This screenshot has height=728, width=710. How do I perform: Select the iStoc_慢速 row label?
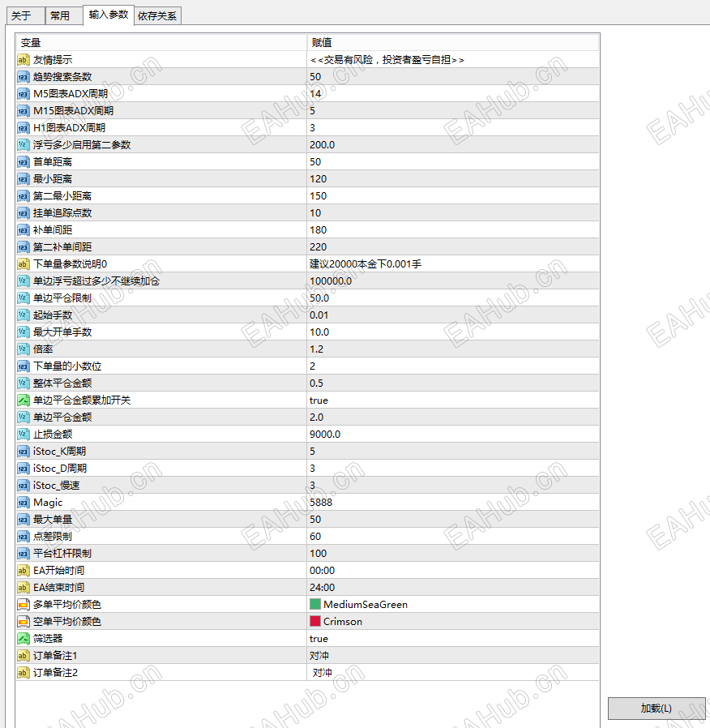pos(56,486)
